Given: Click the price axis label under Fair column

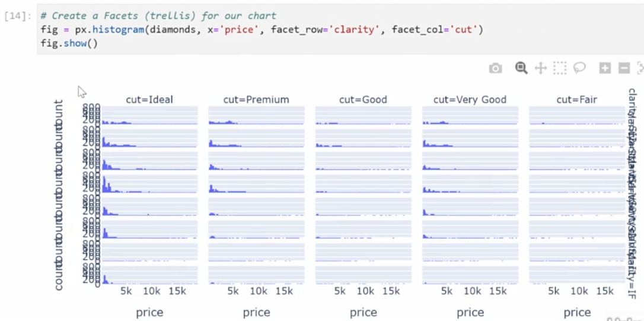Looking at the screenshot, I should (576, 312).
